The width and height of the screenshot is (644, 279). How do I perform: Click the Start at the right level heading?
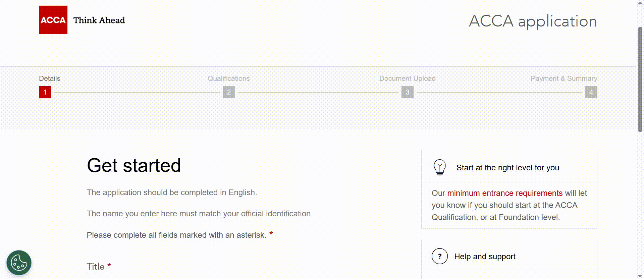507,168
